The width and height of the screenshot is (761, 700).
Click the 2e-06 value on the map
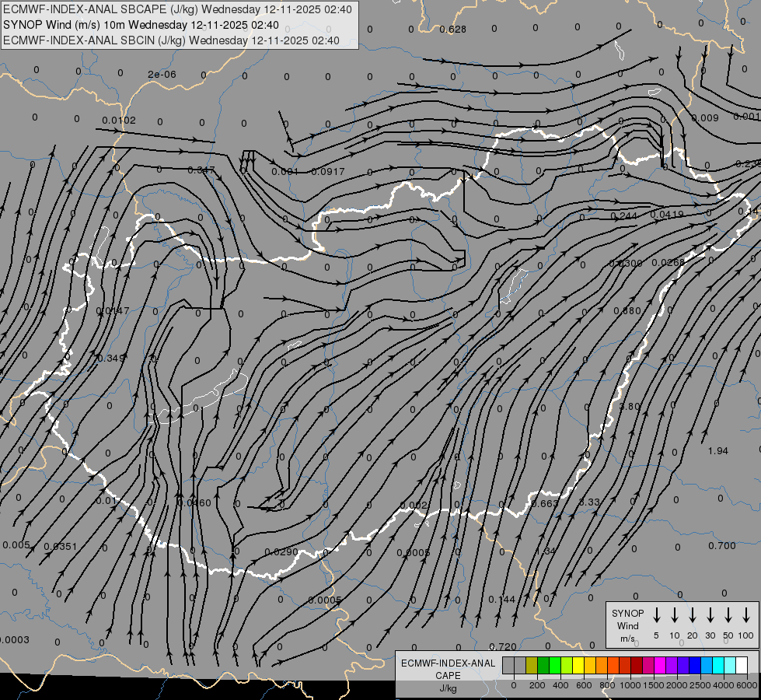coord(162,75)
